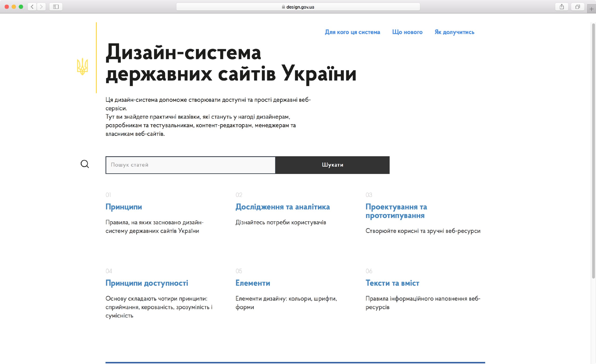Click description 'Елементи дизайну: кольори, шрифти, форми'

pyautogui.click(x=286, y=303)
